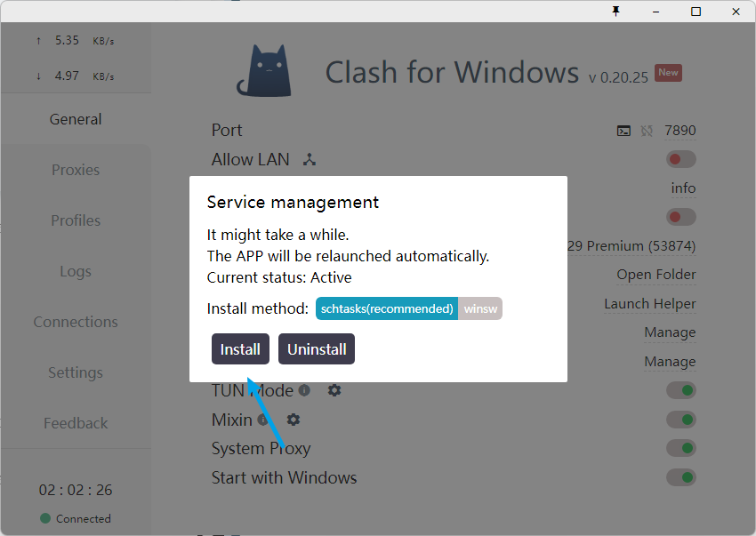Image resolution: width=756 pixels, height=536 pixels.
Task: Click the random port shuffle icon
Action: point(647,131)
